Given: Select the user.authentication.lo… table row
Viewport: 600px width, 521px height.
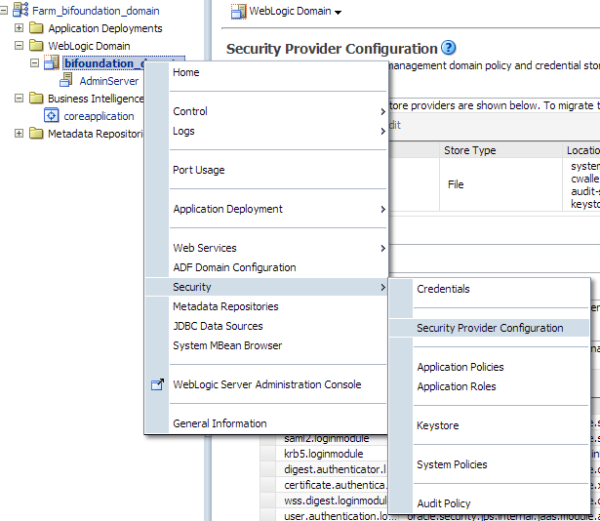Looking at the screenshot, I should [341, 516].
